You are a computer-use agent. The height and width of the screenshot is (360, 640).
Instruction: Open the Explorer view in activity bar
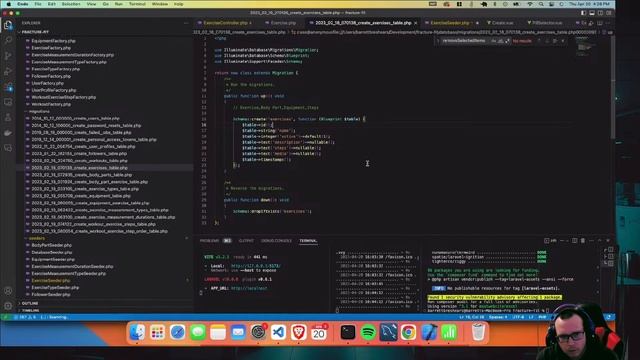(8, 25)
